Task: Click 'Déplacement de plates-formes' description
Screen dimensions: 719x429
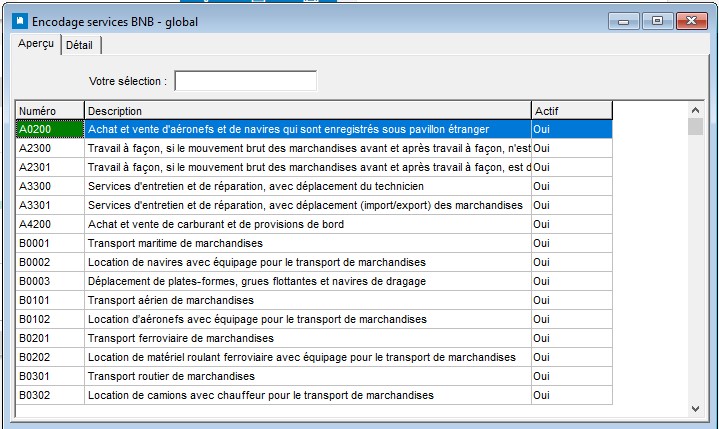Action: click(257, 281)
